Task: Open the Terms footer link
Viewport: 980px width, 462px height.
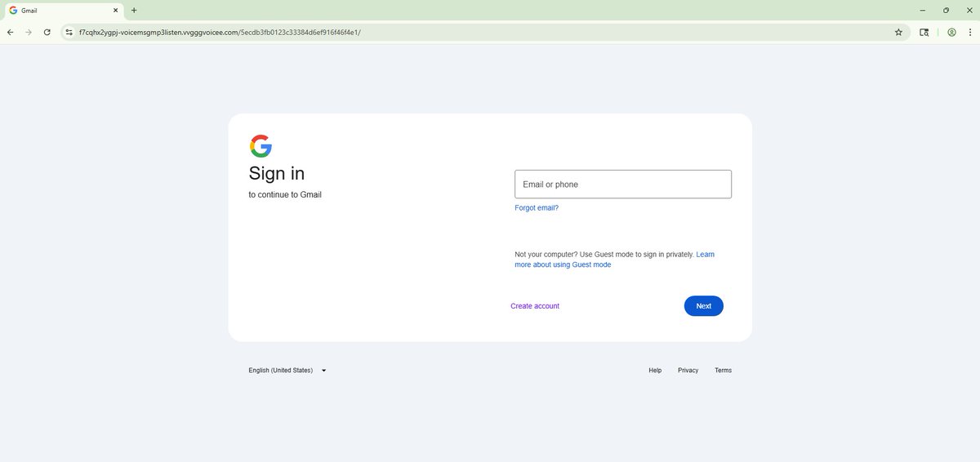Action: coord(723,370)
